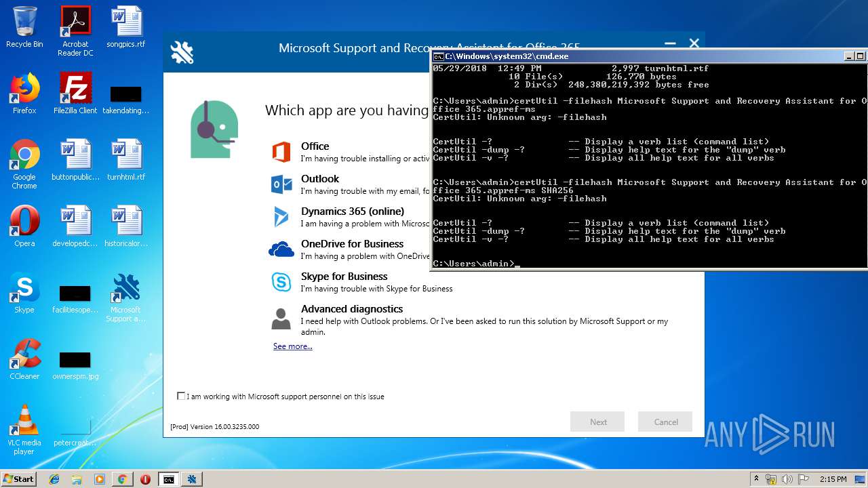This screenshot has height=488, width=868.
Task: Select the ownerspm.jpg desktop file
Action: click(x=75, y=365)
